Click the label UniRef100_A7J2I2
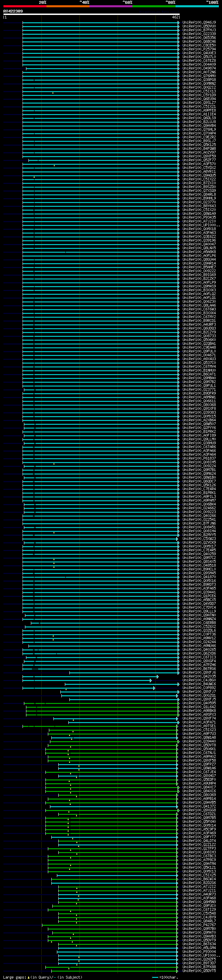This screenshot has width=222, height=980. coord(199,887)
